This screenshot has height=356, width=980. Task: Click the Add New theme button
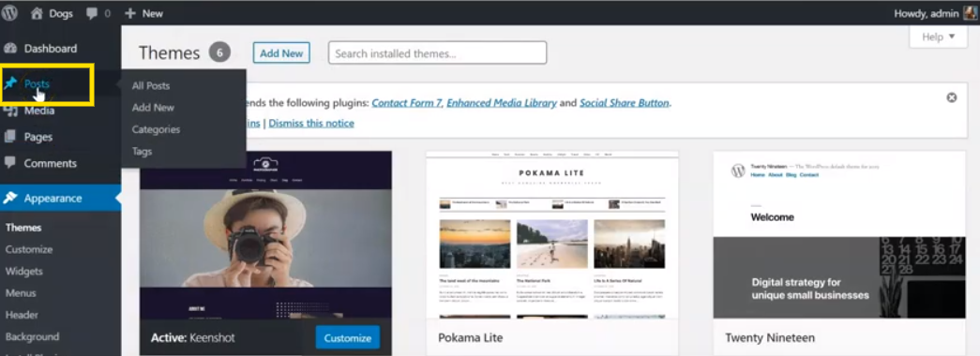click(x=281, y=53)
